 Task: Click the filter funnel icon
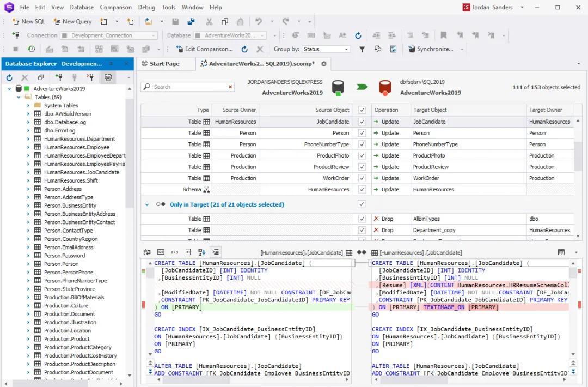(x=362, y=49)
